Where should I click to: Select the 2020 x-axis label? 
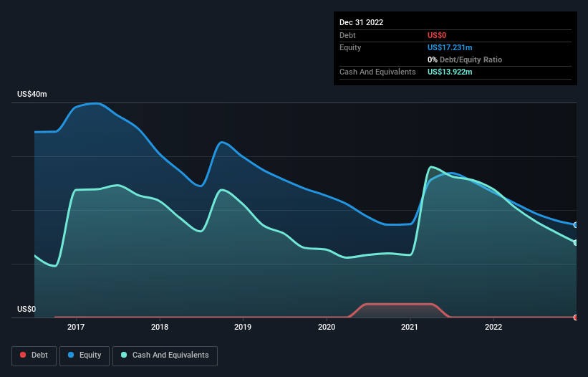pos(327,327)
